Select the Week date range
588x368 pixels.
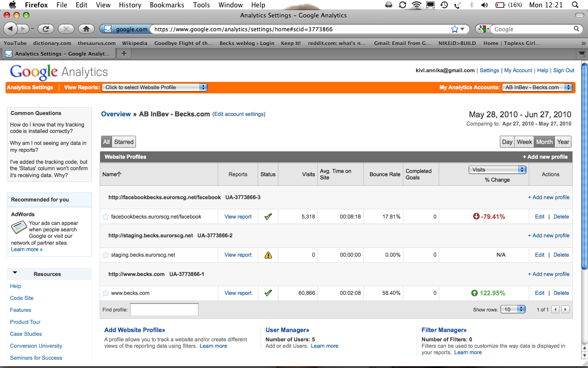point(524,142)
